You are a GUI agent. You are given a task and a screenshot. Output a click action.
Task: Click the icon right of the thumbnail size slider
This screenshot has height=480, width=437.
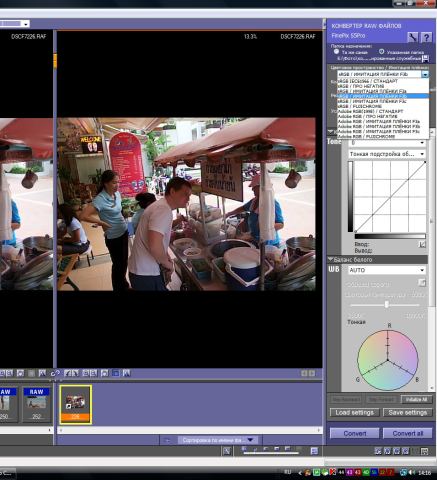point(314,451)
